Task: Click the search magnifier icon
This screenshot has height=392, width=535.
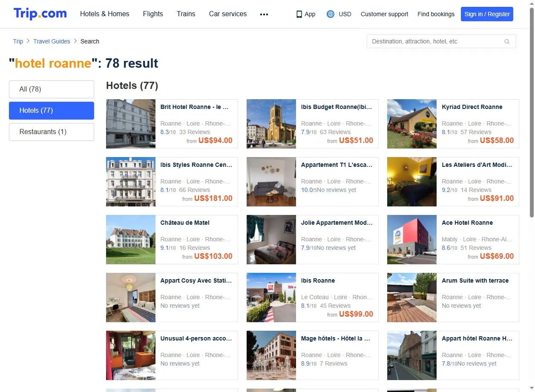Action: pyautogui.click(x=507, y=41)
